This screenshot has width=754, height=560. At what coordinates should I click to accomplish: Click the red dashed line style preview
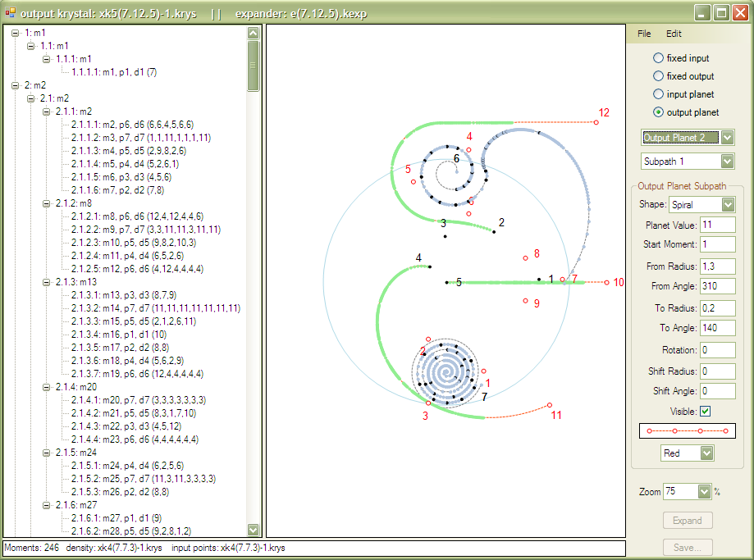688,430
